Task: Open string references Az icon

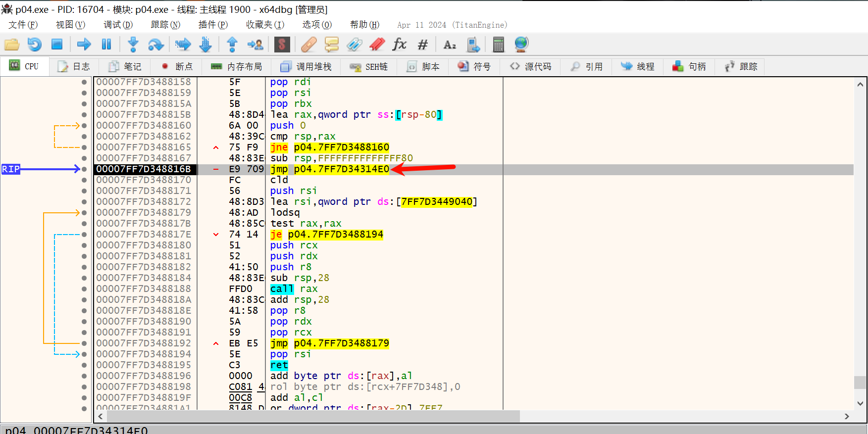Action: point(450,45)
